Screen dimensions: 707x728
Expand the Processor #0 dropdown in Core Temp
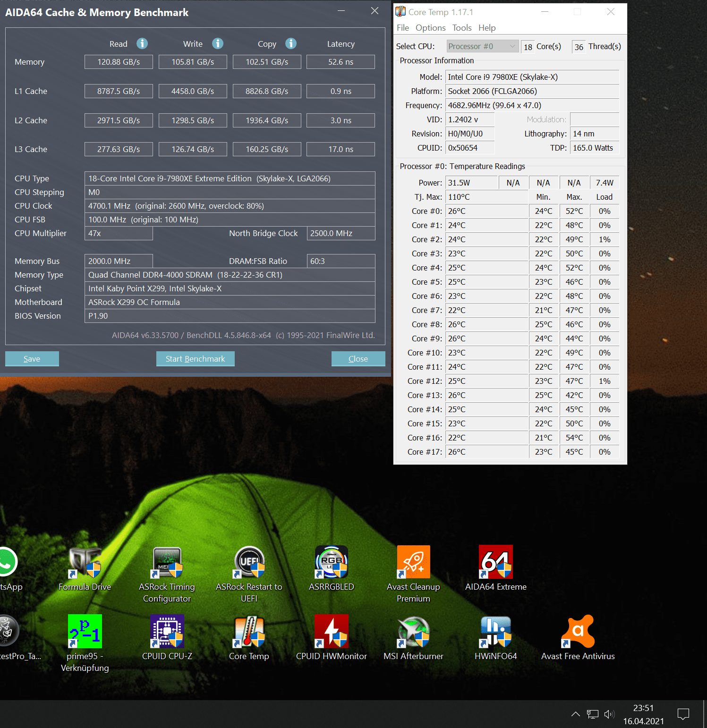[482, 46]
